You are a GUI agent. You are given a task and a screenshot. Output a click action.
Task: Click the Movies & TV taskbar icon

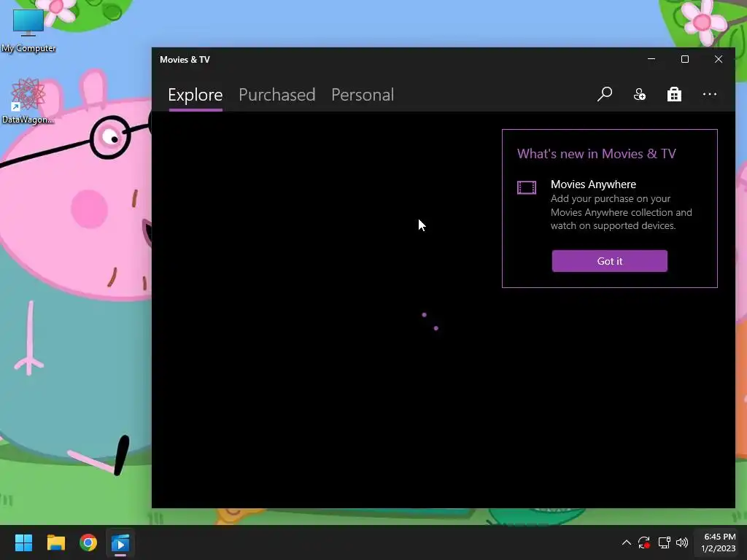120,542
